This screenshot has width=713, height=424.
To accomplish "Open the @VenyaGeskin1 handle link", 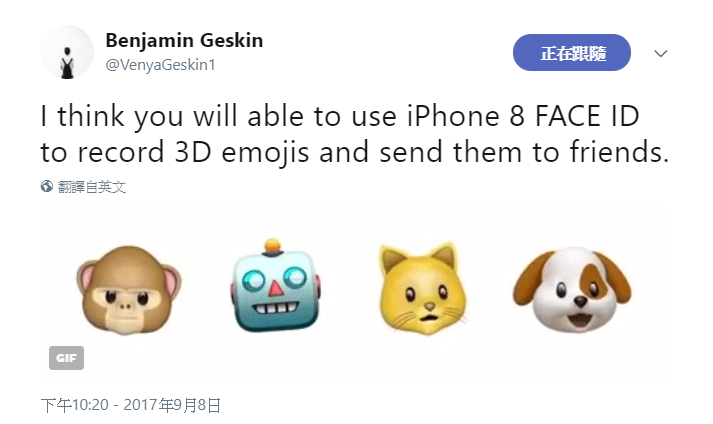I will click(161, 65).
